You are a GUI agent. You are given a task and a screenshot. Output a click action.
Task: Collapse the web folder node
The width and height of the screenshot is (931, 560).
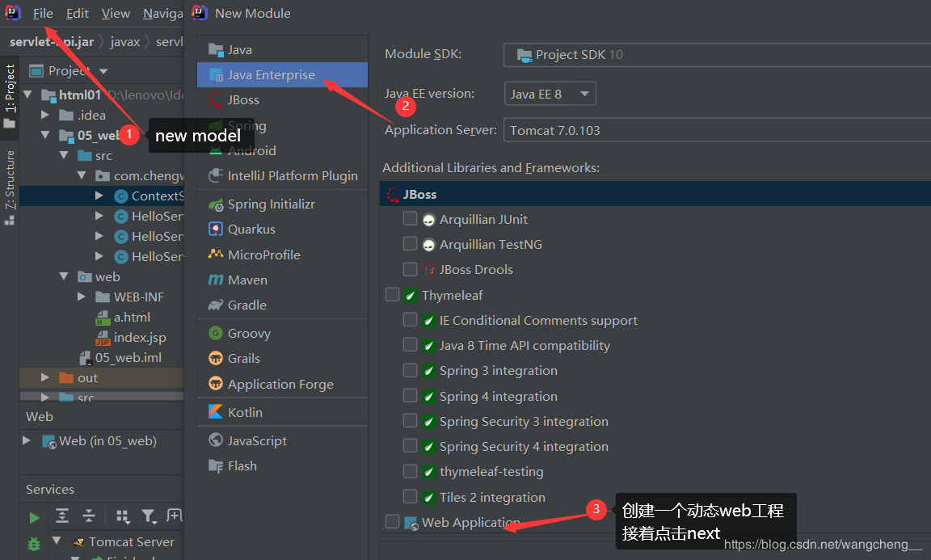click(64, 276)
